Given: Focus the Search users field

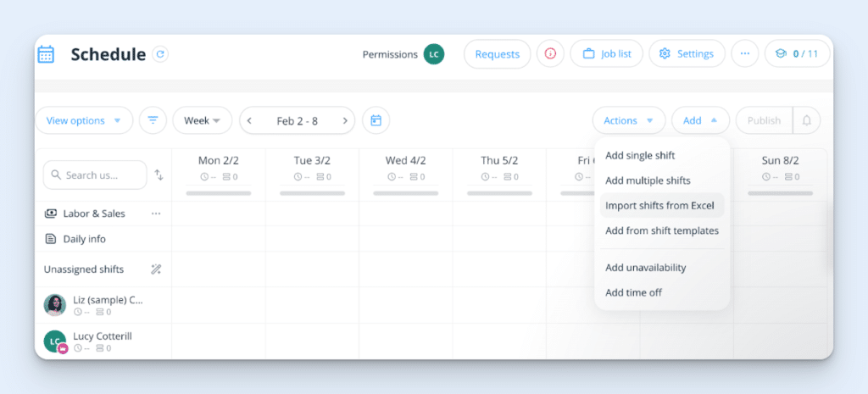Looking at the screenshot, I should coord(95,175).
